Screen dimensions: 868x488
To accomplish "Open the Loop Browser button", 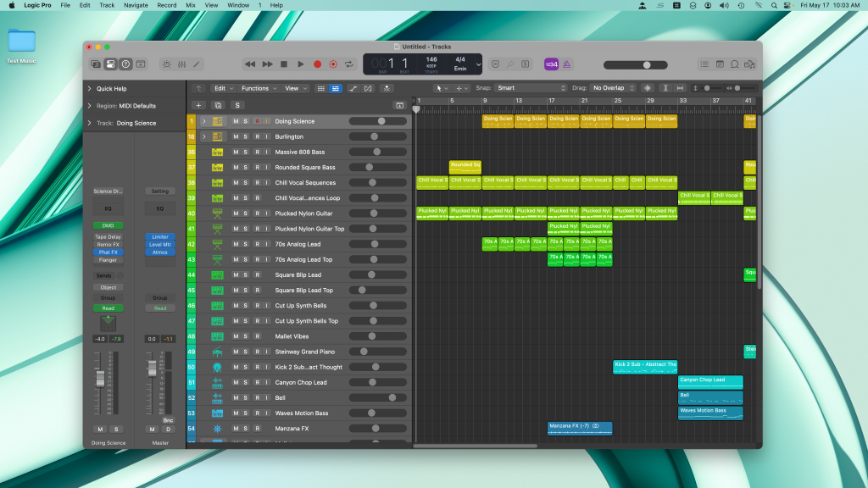I will pyautogui.click(x=735, y=64).
